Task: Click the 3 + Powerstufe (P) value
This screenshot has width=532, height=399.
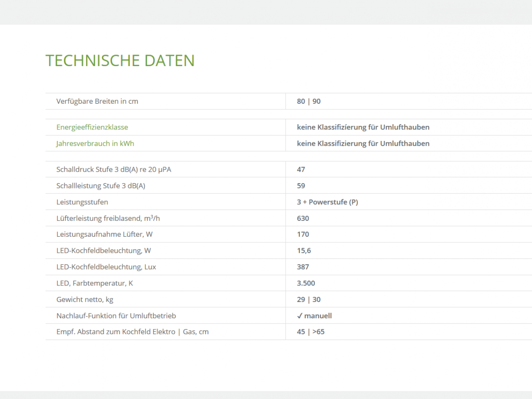Action: click(x=327, y=202)
